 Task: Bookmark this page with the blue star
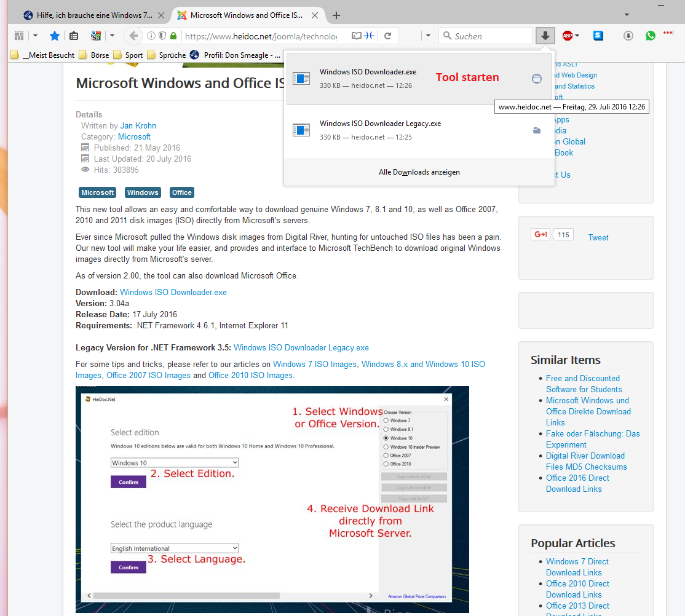coord(55,36)
